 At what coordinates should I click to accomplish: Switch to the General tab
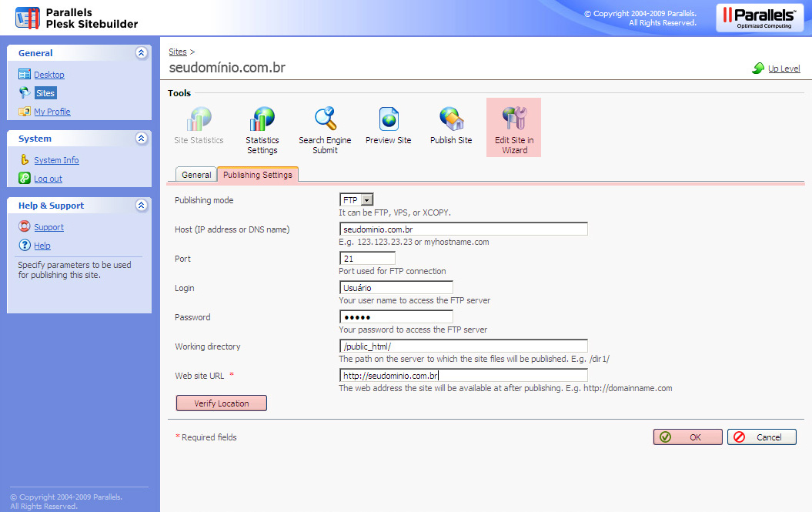pos(196,175)
